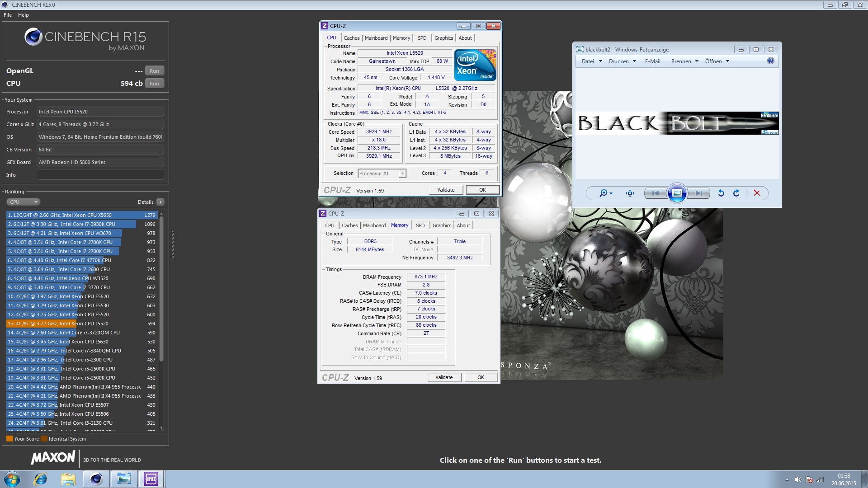Click the Ranking Details arrow button
Viewport: 868px width, 488px height.
tap(160, 202)
